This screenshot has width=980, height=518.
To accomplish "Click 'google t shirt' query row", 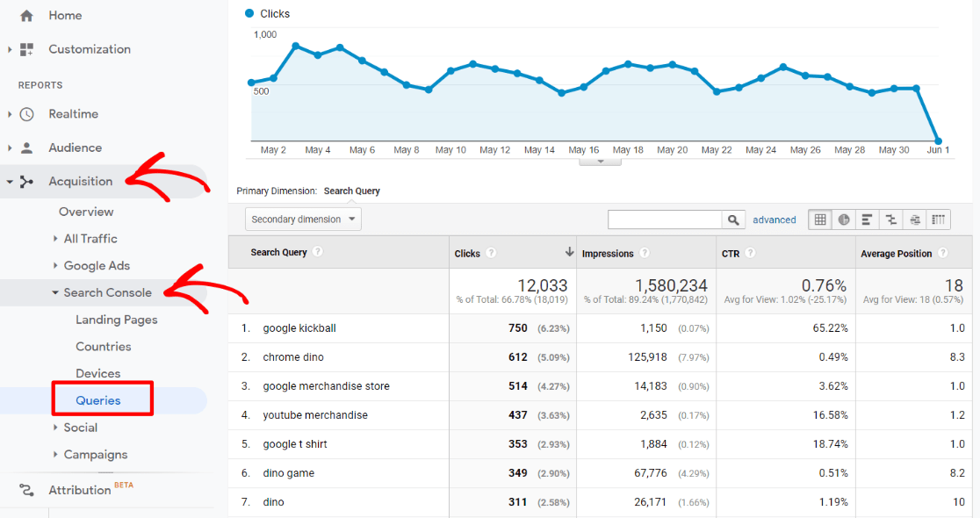I will pyautogui.click(x=294, y=443).
